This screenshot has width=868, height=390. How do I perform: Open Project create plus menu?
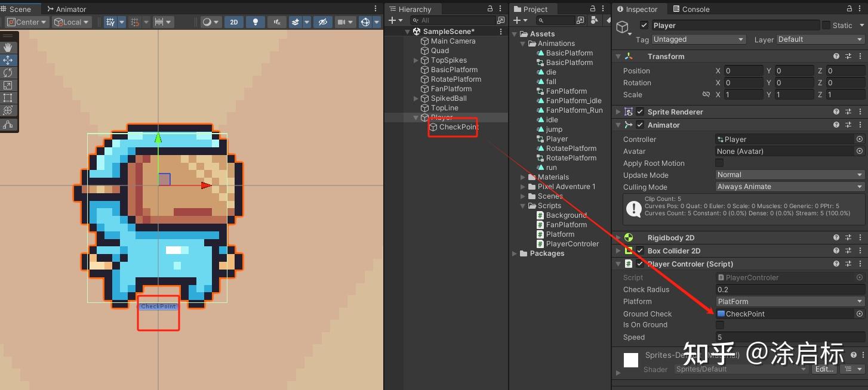(520, 20)
